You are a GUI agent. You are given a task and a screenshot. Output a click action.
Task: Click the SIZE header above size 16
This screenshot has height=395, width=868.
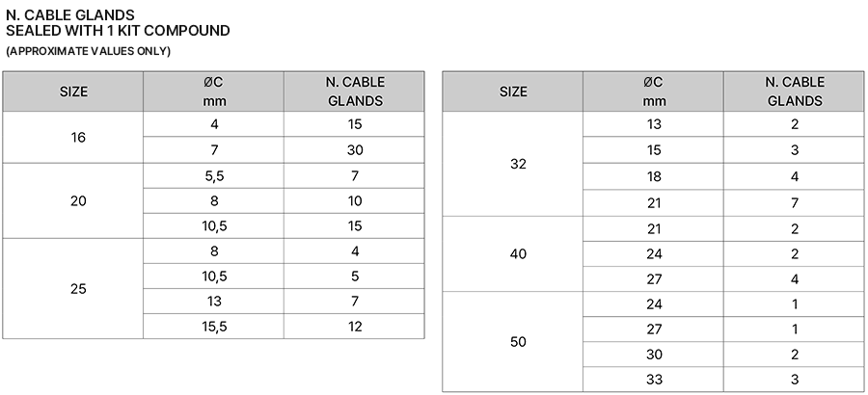[73, 92]
